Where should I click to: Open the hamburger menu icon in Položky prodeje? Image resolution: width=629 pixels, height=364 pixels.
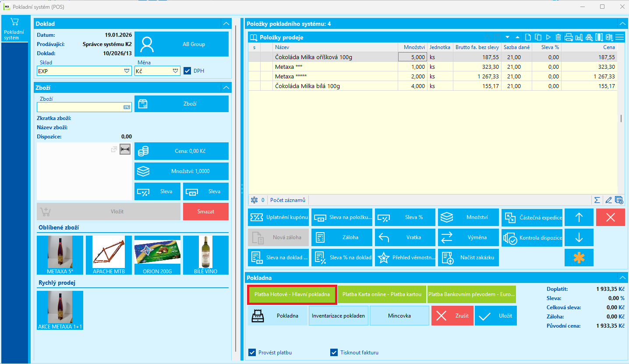(619, 37)
